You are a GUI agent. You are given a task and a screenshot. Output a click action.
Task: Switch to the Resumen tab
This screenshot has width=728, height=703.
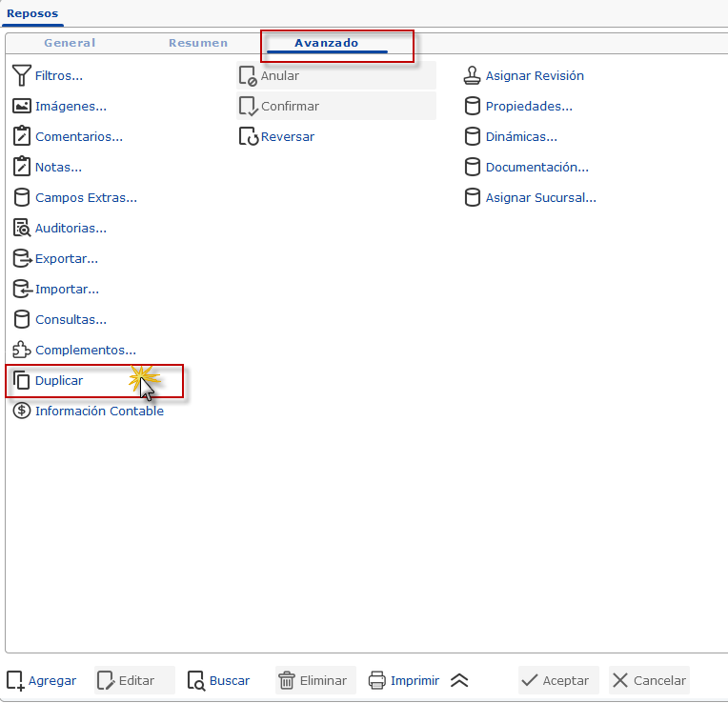[198, 43]
